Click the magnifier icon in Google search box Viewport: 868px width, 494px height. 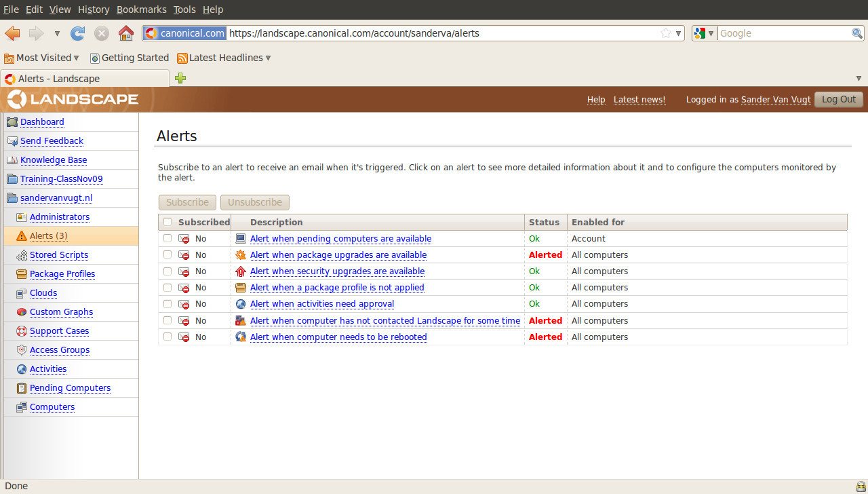[x=857, y=33]
